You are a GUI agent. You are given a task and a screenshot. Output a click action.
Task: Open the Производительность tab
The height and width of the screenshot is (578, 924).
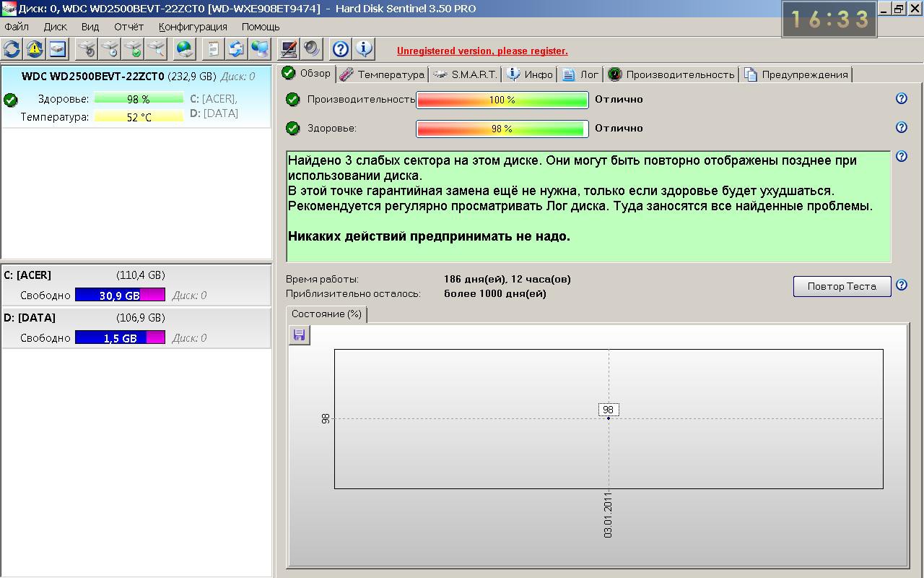pyautogui.click(x=671, y=74)
